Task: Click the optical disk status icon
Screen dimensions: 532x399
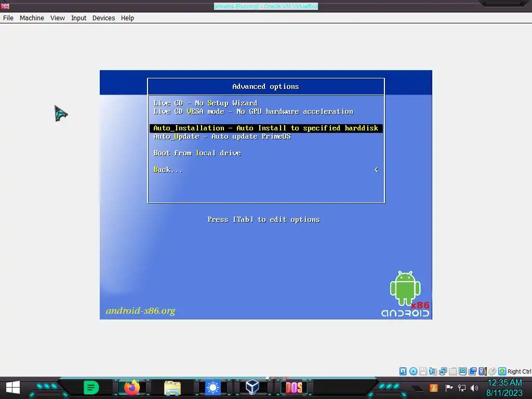Action: pyautogui.click(x=413, y=371)
